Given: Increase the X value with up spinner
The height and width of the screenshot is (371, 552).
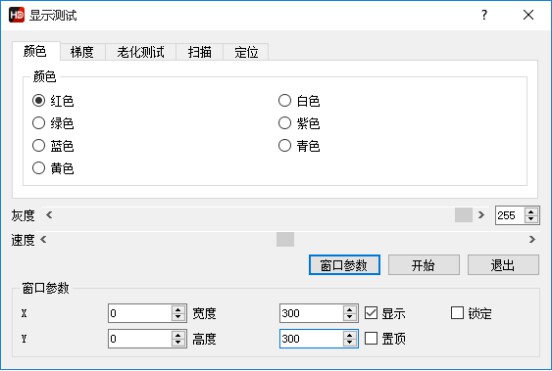Looking at the screenshot, I should point(178,309).
